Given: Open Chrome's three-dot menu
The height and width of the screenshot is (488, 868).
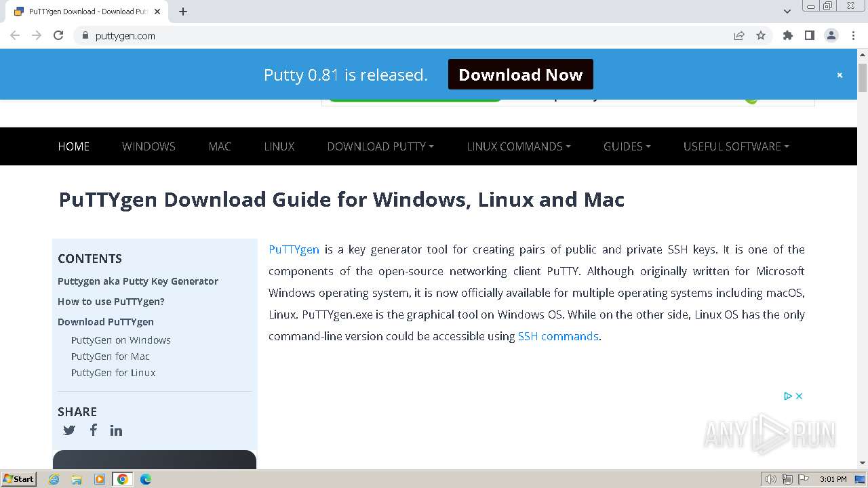Looking at the screenshot, I should pos(853,35).
